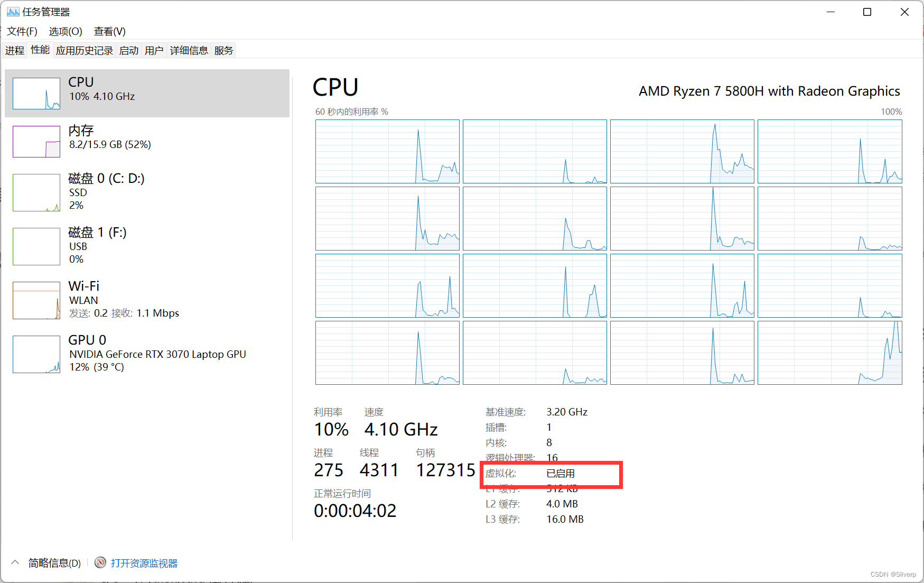The width and height of the screenshot is (924, 583).
Task: Open the 查看(V) menu
Action: 109,31
